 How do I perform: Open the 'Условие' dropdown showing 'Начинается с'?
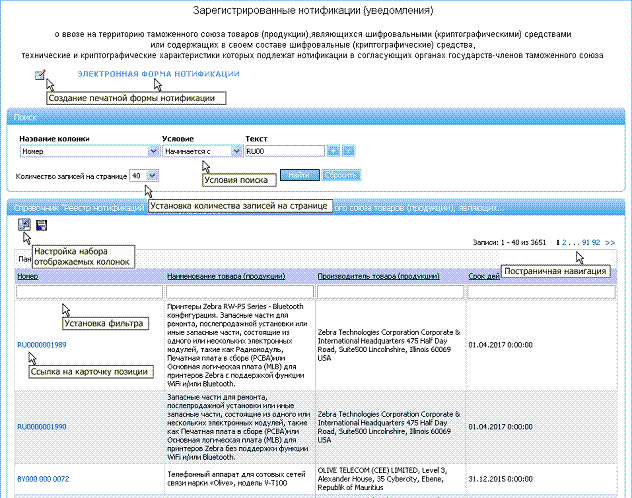(x=202, y=151)
